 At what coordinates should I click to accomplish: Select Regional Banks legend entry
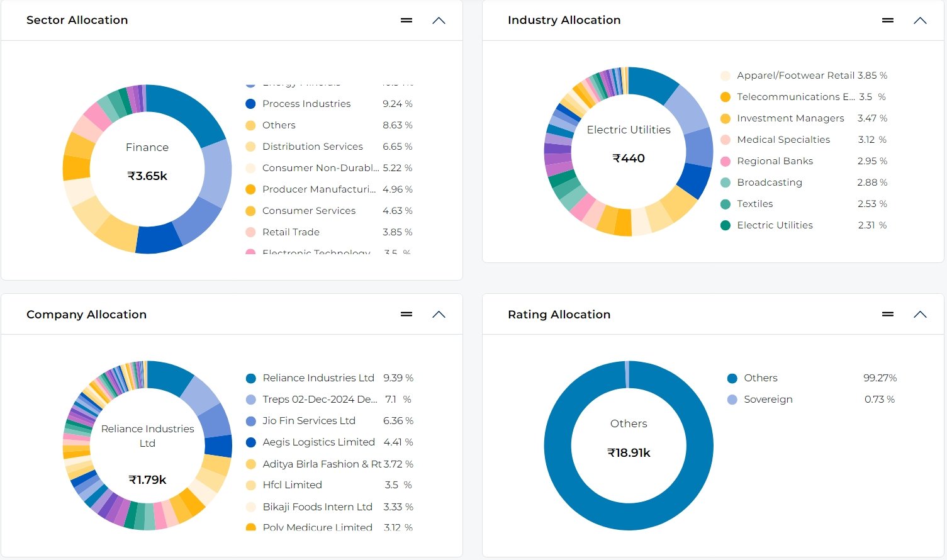[x=775, y=161]
